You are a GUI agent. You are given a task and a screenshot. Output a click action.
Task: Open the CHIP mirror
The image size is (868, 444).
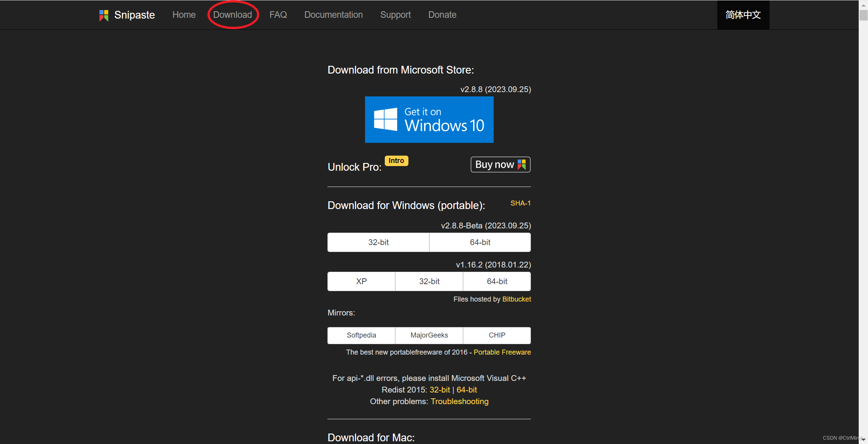click(497, 335)
